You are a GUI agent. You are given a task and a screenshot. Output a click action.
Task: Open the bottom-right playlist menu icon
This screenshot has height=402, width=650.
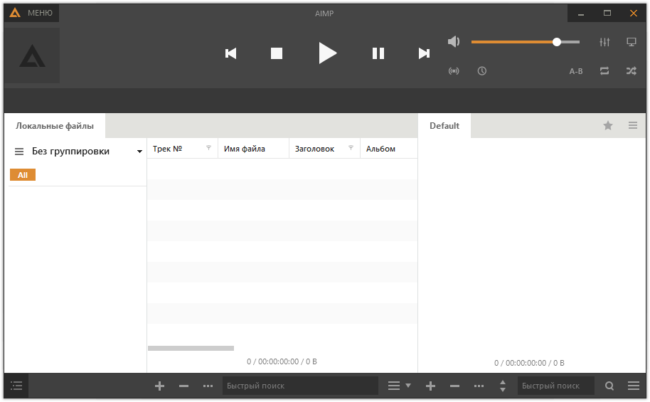[x=633, y=386]
